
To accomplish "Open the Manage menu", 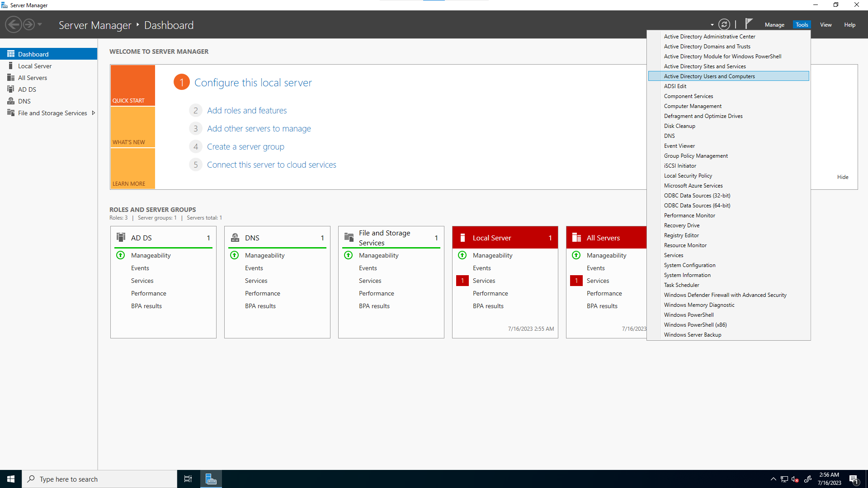I will [774, 25].
